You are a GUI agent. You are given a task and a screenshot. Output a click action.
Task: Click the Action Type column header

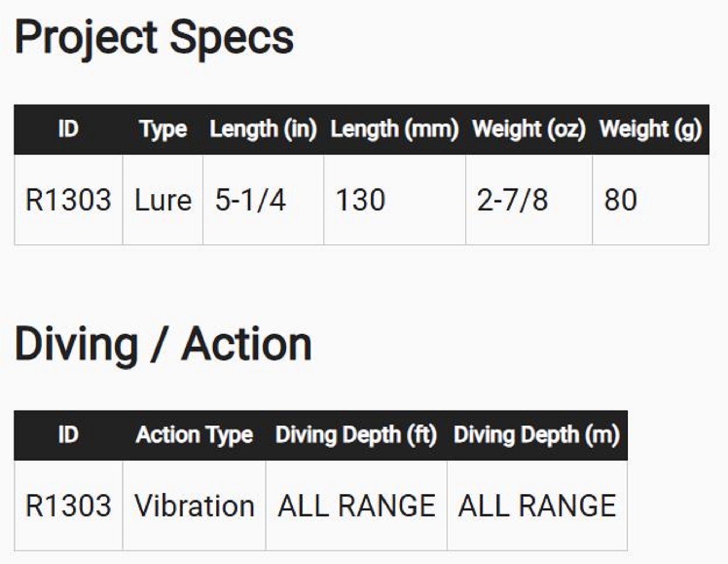pyautogui.click(x=194, y=435)
